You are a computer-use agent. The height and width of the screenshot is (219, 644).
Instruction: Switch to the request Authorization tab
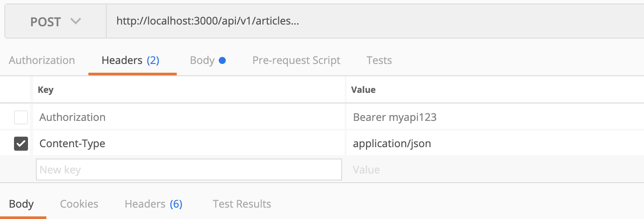pyautogui.click(x=42, y=60)
